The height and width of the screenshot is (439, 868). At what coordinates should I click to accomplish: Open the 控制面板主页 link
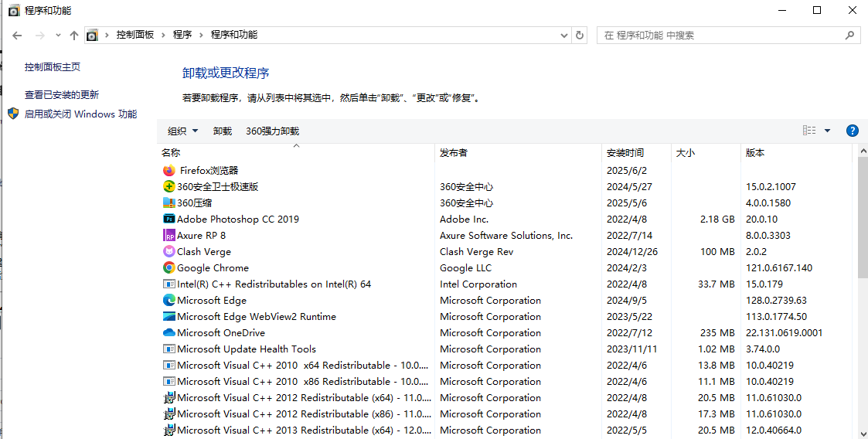[53, 67]
